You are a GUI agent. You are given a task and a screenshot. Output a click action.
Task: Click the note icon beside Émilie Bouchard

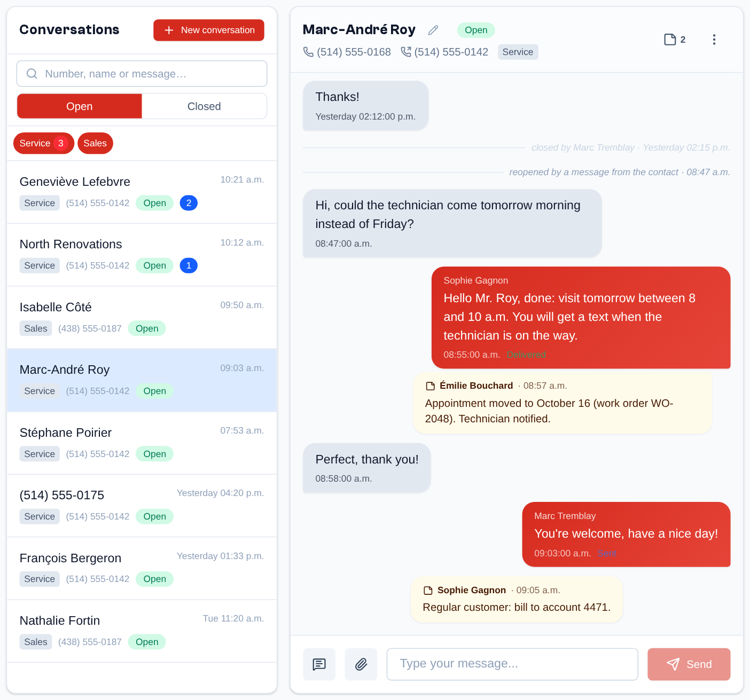pyautogui.click(x=430, y=386)
